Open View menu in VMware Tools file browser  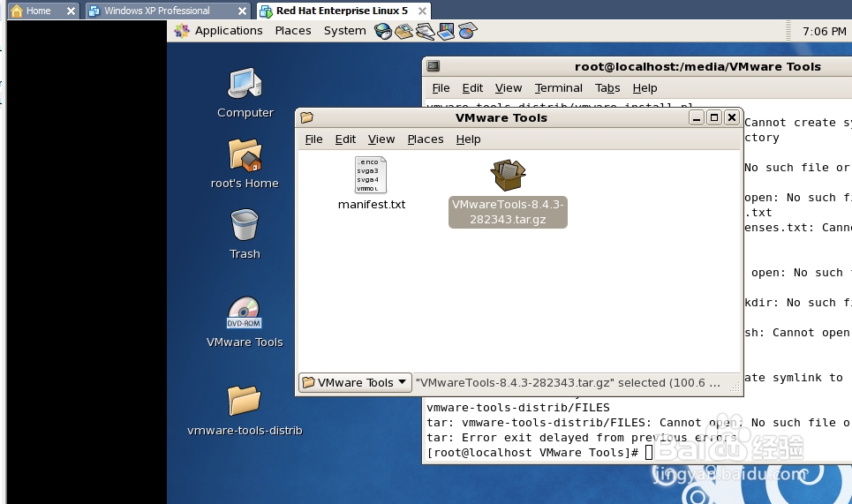pyautogui.click(x=381, y=139)
